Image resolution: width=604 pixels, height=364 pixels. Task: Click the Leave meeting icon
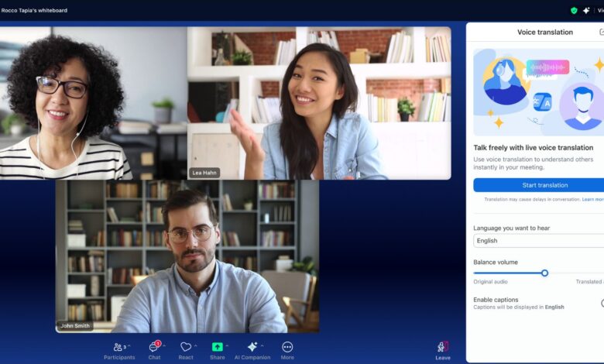(x=442, y=347)
